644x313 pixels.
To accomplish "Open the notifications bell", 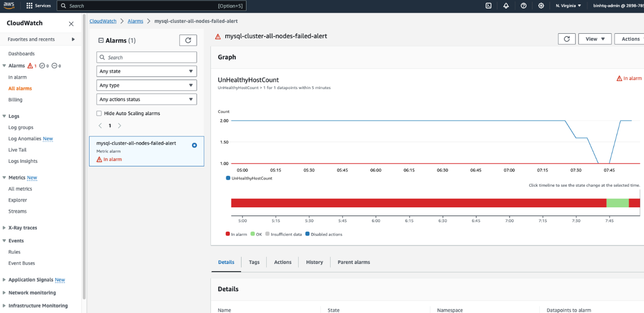I will pos(506,6).
